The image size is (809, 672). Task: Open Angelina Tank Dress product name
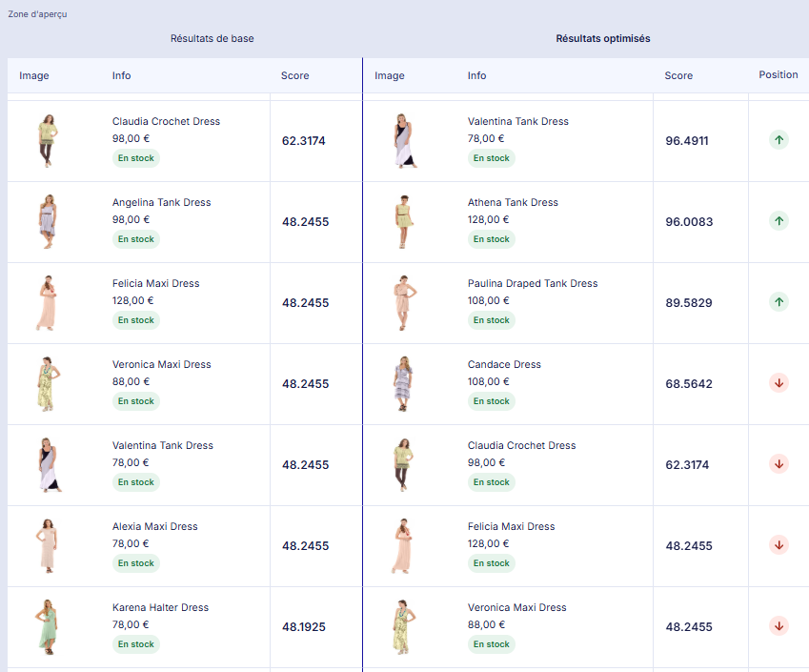coord(161,203)
